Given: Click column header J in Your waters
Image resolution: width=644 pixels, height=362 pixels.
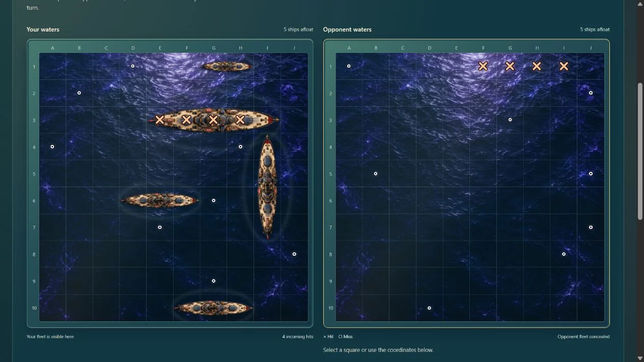Looking at the screenshot, I should (x=294, y=48).
